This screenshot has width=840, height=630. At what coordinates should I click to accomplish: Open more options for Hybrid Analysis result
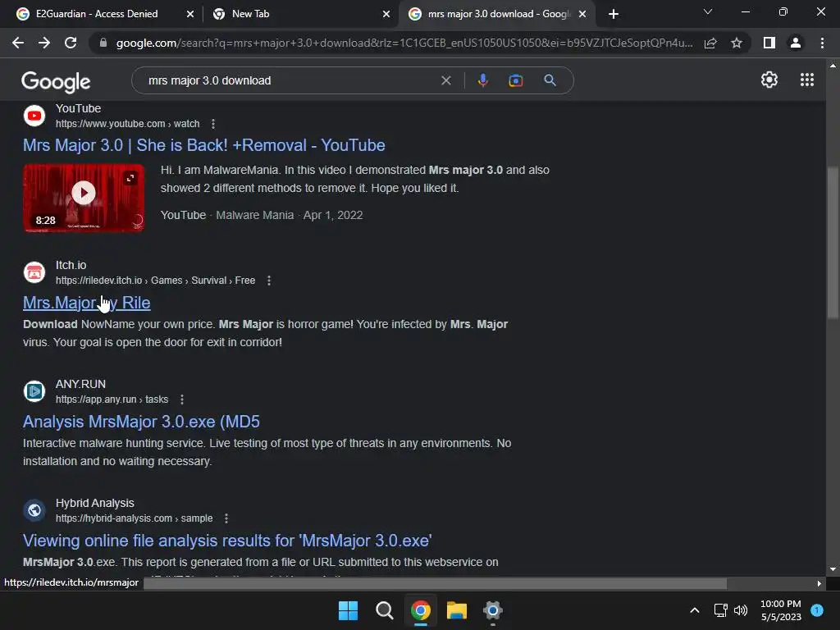click(226, 518)
